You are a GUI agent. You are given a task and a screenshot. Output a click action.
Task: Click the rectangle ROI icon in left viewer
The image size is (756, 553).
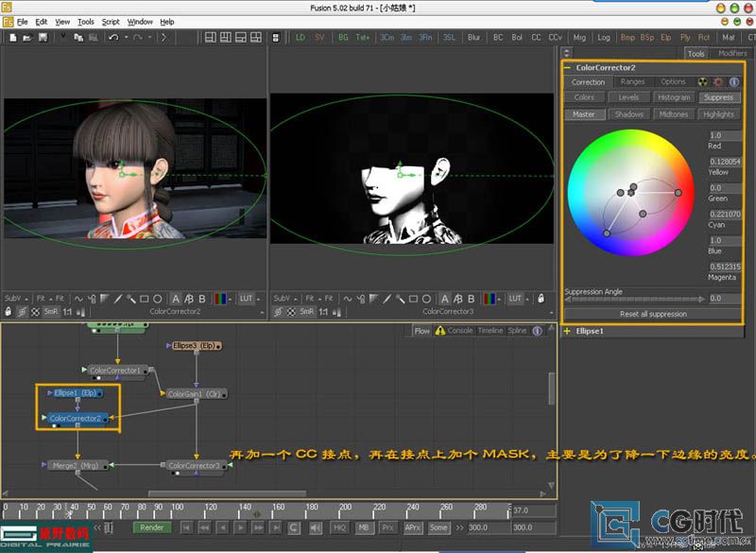[x=144, y=299]
